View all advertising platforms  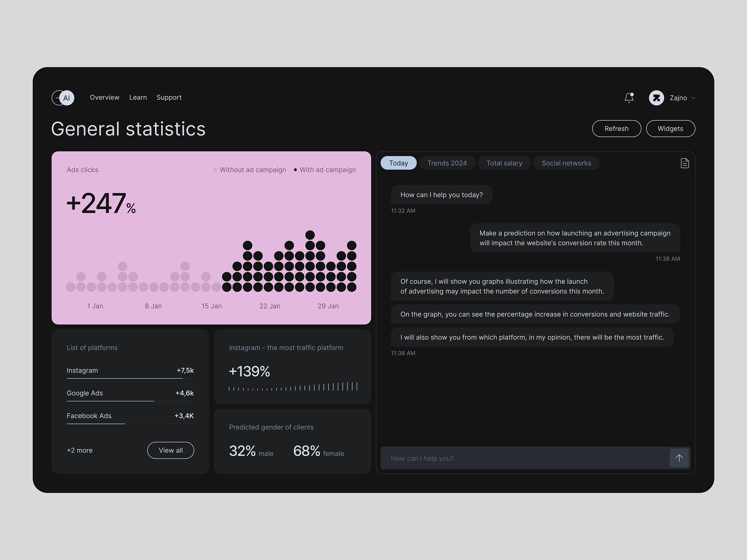[170, 450]
